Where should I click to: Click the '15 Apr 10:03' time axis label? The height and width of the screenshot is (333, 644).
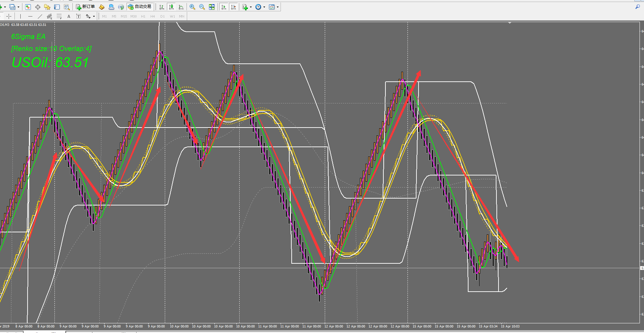pyautogui.click(x=510, y=326)
